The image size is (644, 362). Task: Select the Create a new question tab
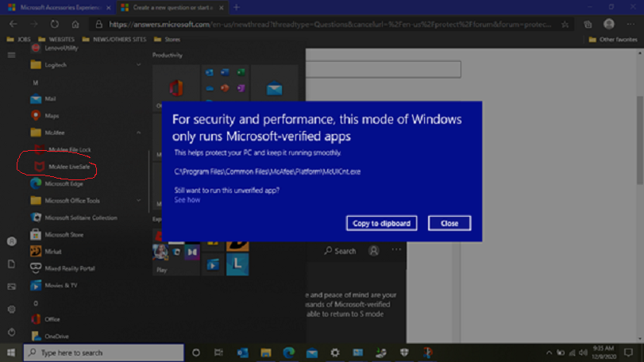[x=172, y=7]
